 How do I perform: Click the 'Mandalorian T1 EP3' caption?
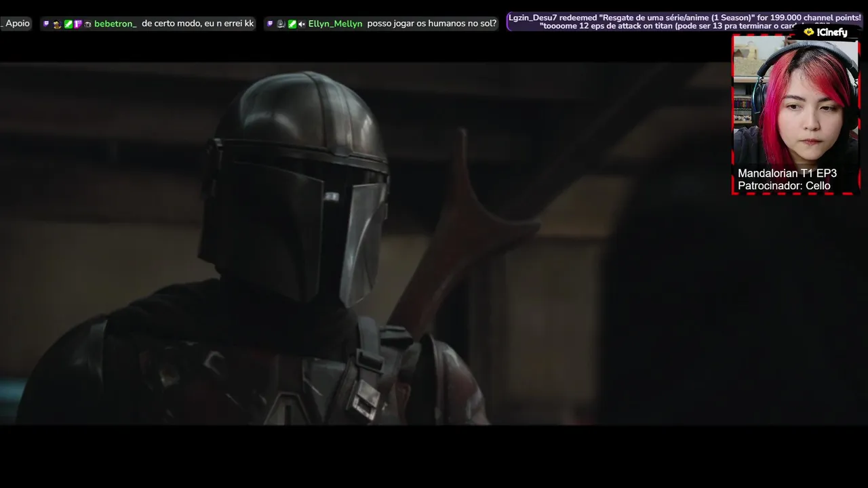[x=787, y=174]
